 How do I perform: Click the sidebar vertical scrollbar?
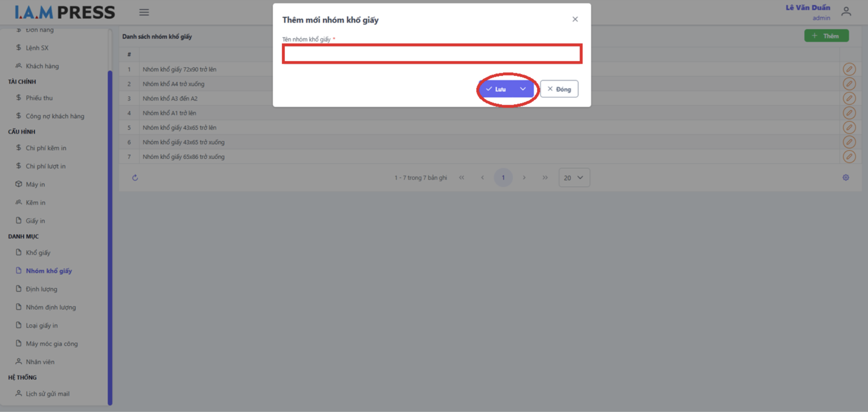[110, 237]
